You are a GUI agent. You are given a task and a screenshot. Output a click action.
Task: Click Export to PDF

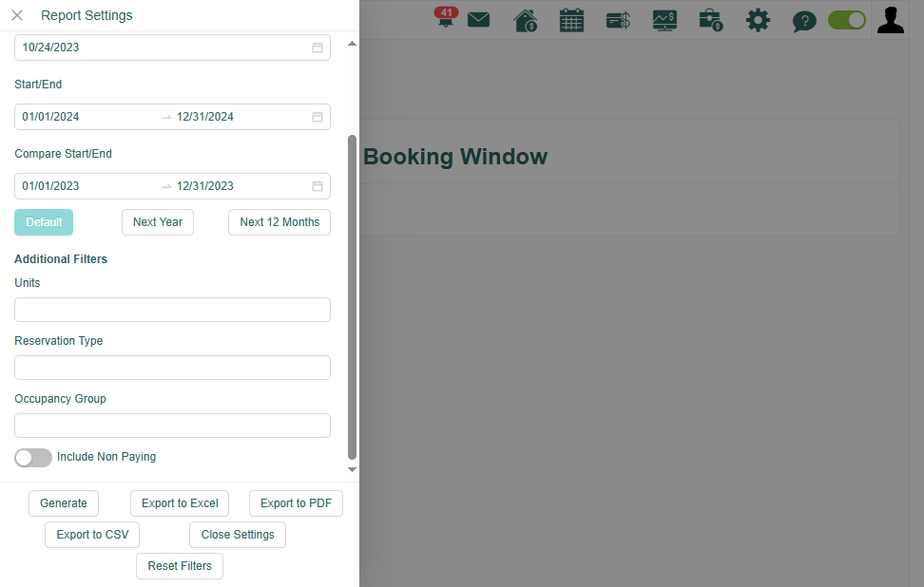pos(296,503)
